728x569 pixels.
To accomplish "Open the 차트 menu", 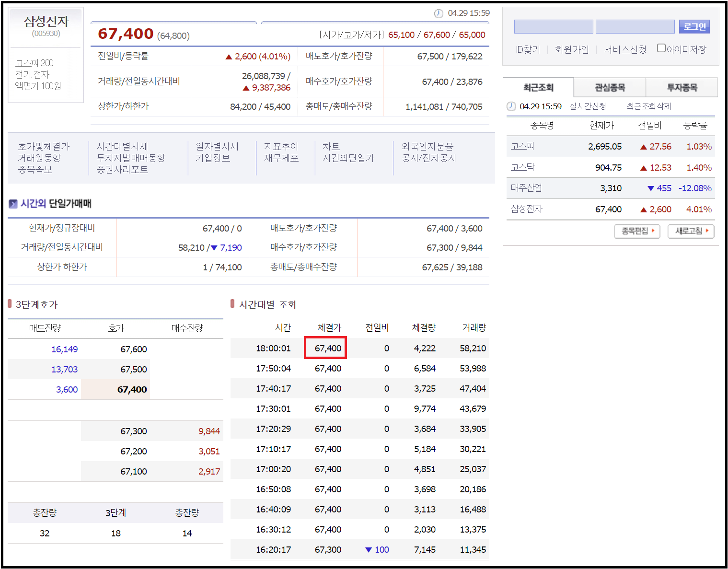I will (x=331, y=147).
